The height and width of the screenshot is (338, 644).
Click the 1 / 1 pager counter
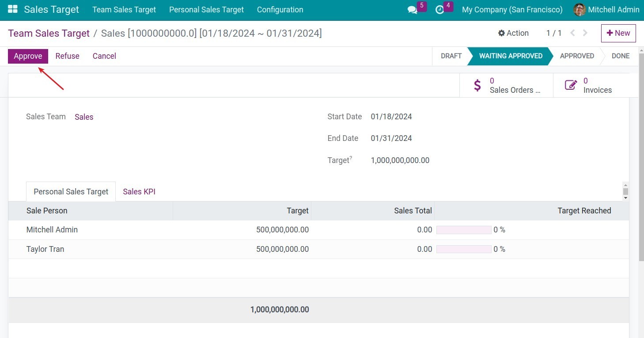(554, 33)
